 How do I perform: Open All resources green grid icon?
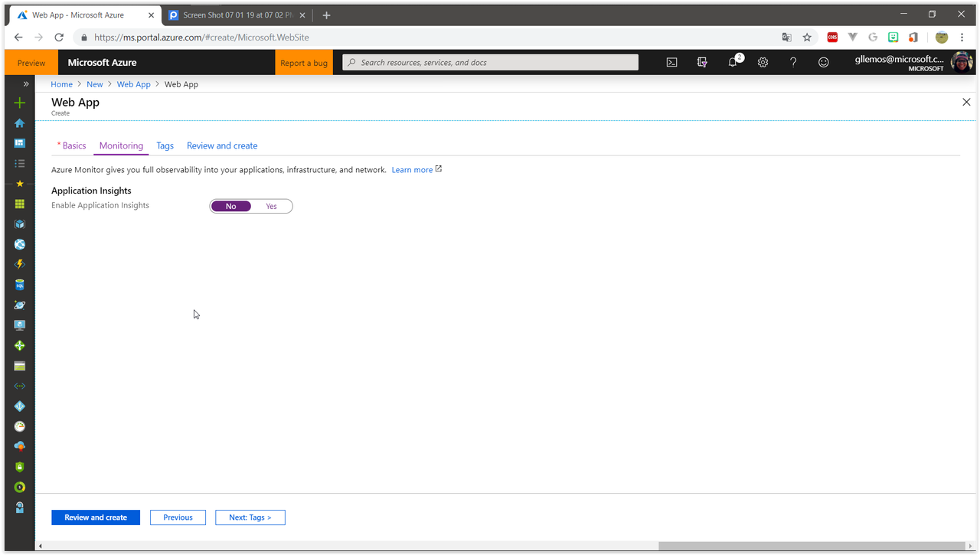20,204
